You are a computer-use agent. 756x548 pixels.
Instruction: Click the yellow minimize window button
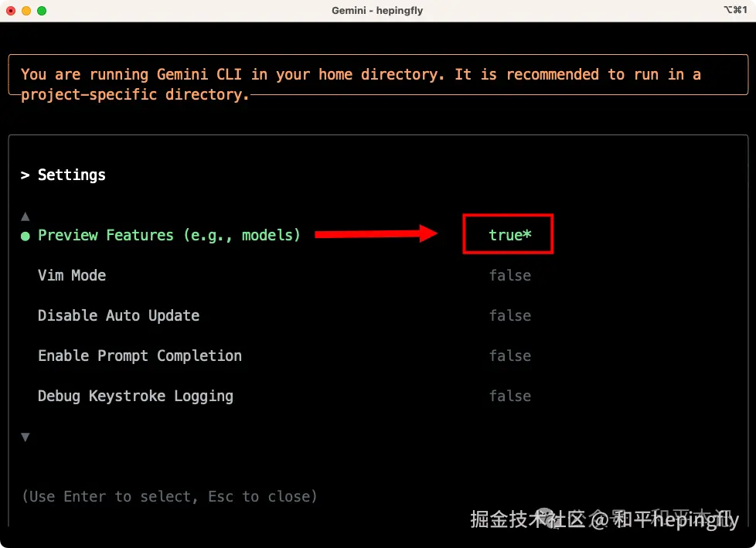(x=26, y=11)
